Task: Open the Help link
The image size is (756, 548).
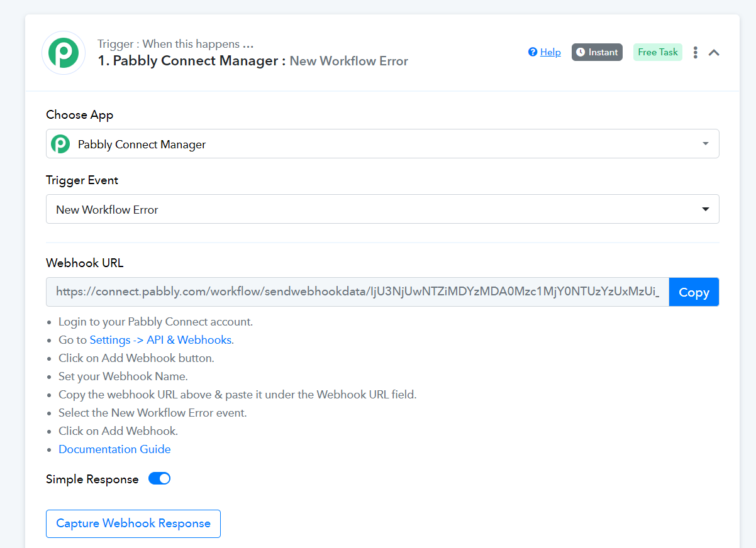Action: pos(550,52)
